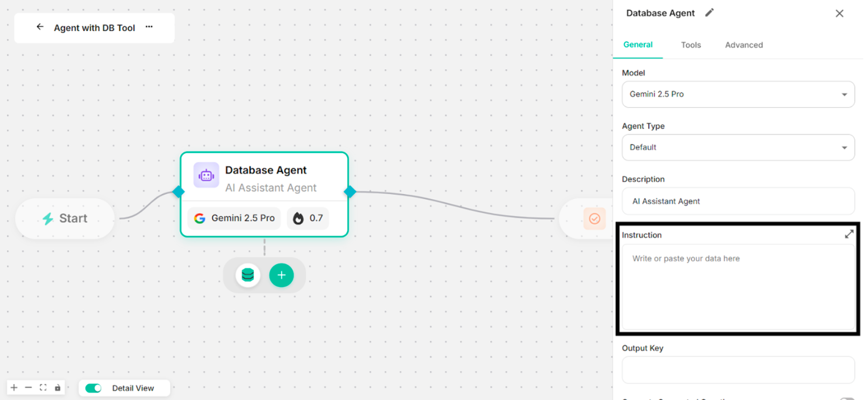
Task: Lock the canvas with the padlock icon
Action: [x=58, y=387]
